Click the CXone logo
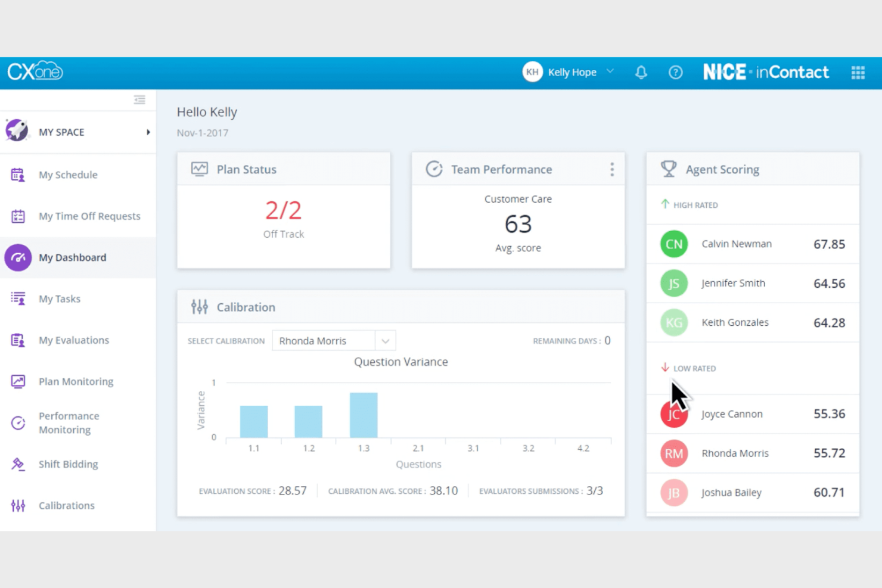882x588 pixels. coord(35,71)
